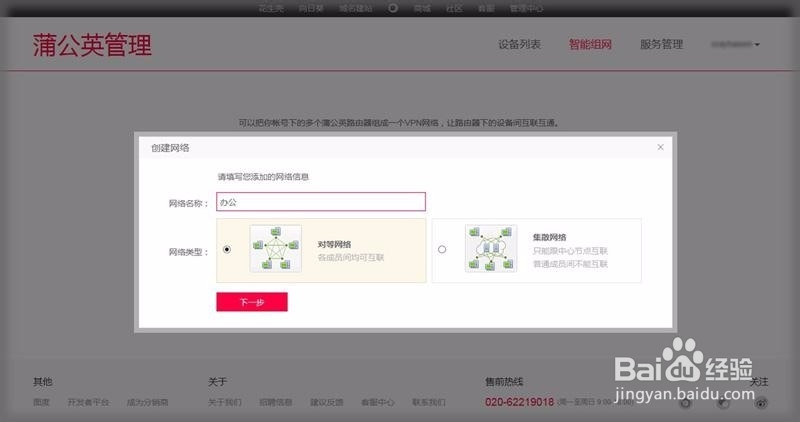Open 向日葵 in the top bar
The height and width of the screenshot is (422, 800).
311,9
